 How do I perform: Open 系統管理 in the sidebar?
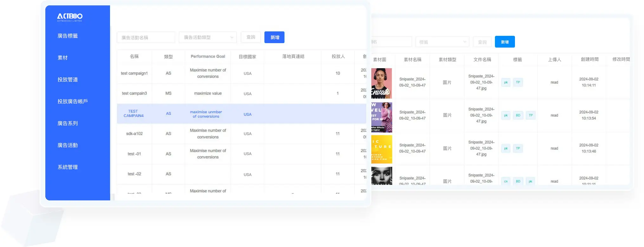[x=68, y=167]
